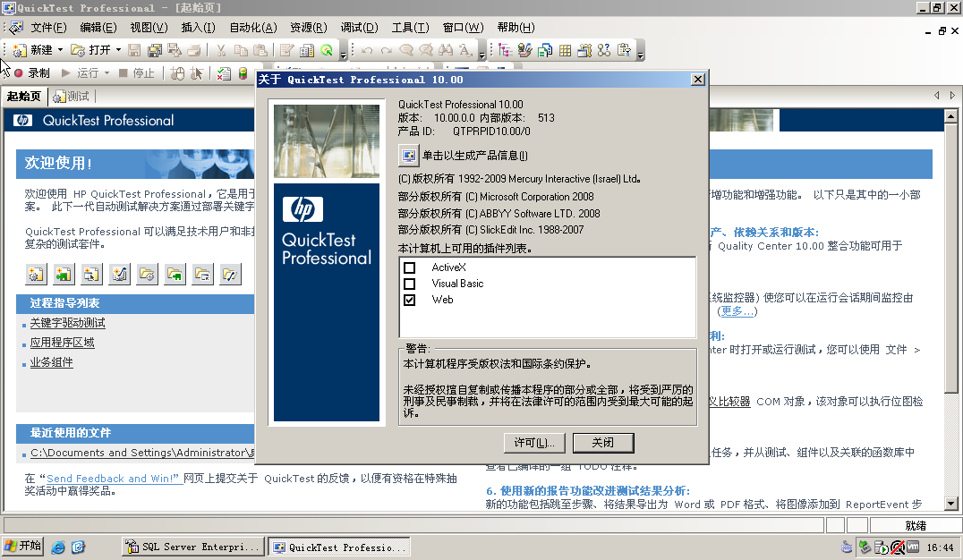The image size is (963, 560).
Task: Click the open business component folder icon
Action: [x=175, y=274]
